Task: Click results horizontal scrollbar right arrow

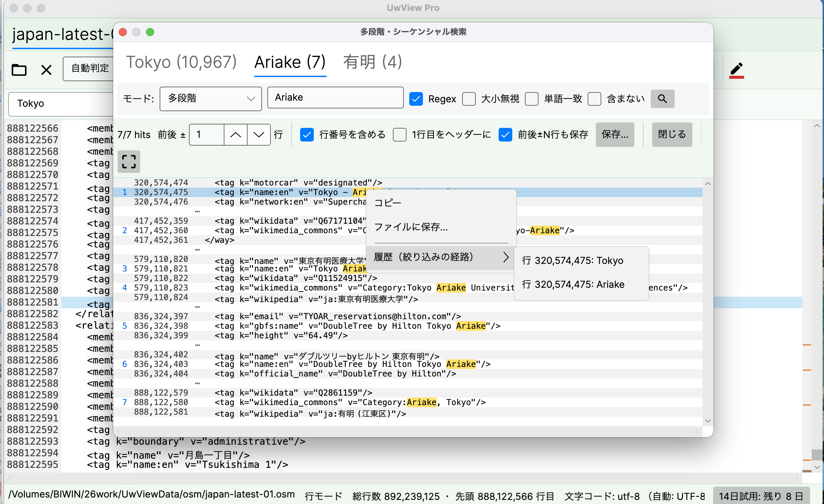Action: click(x=697, y=432)
